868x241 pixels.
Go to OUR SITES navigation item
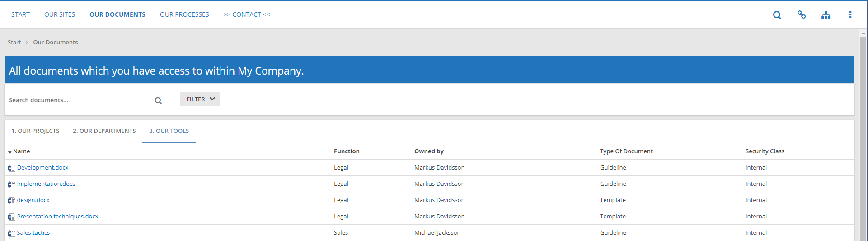click(60, 14)
